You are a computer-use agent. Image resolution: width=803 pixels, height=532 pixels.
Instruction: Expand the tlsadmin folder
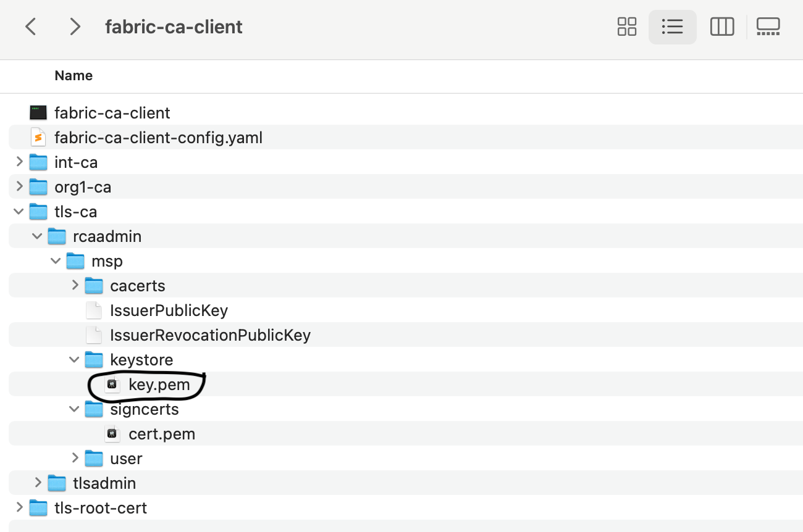(x=38, y=483)
